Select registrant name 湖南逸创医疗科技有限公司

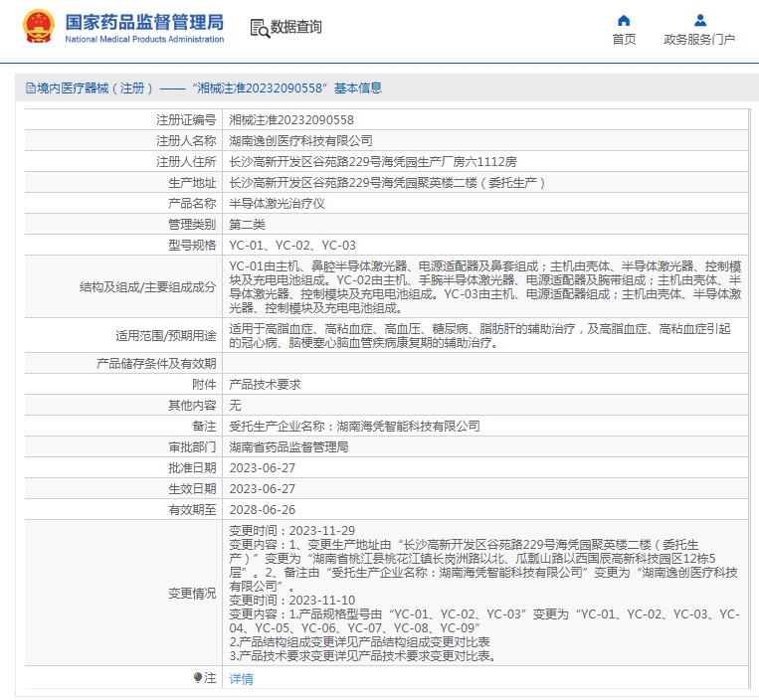(300, 141)
